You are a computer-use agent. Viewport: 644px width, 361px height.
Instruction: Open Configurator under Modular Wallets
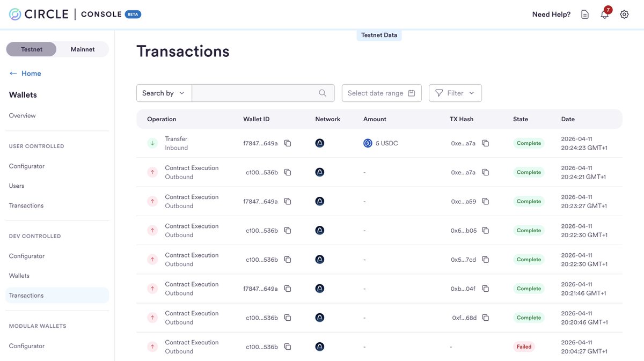click(x=26, y=345)
